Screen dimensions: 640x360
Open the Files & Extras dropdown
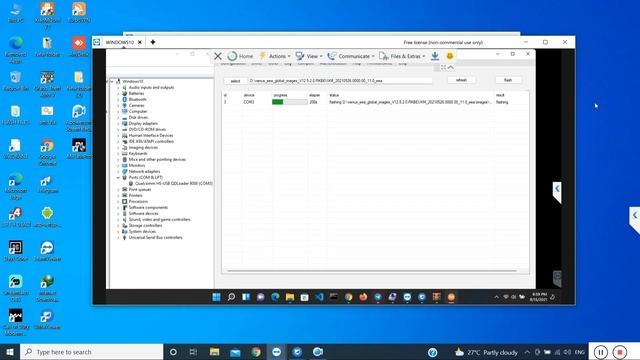tap(402, 56)
